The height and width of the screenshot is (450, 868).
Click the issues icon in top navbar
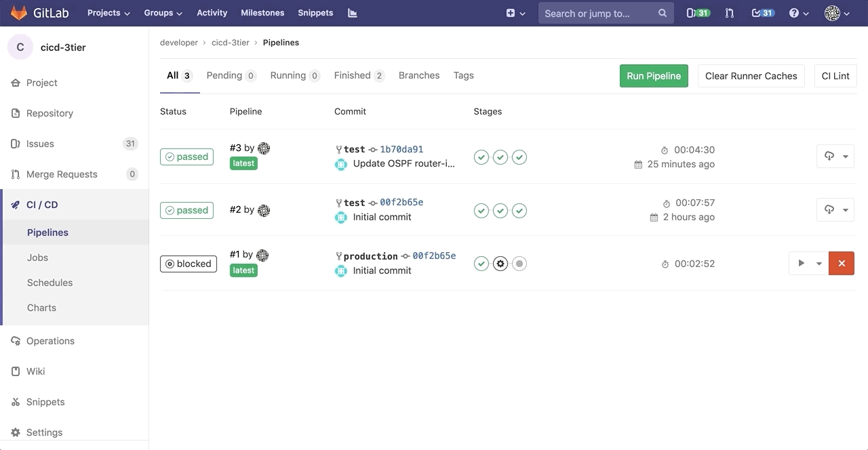[x=698, y=13]
